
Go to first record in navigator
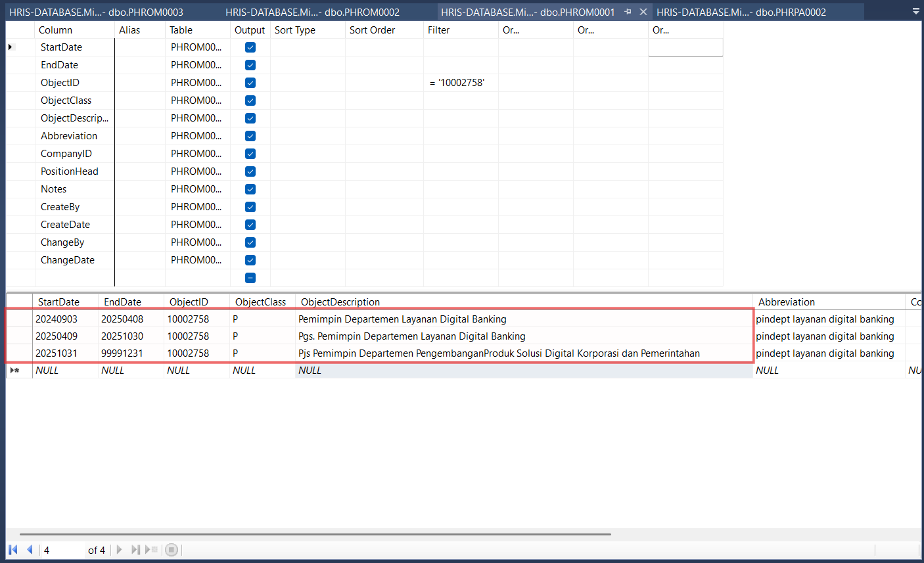coord(13,550)
